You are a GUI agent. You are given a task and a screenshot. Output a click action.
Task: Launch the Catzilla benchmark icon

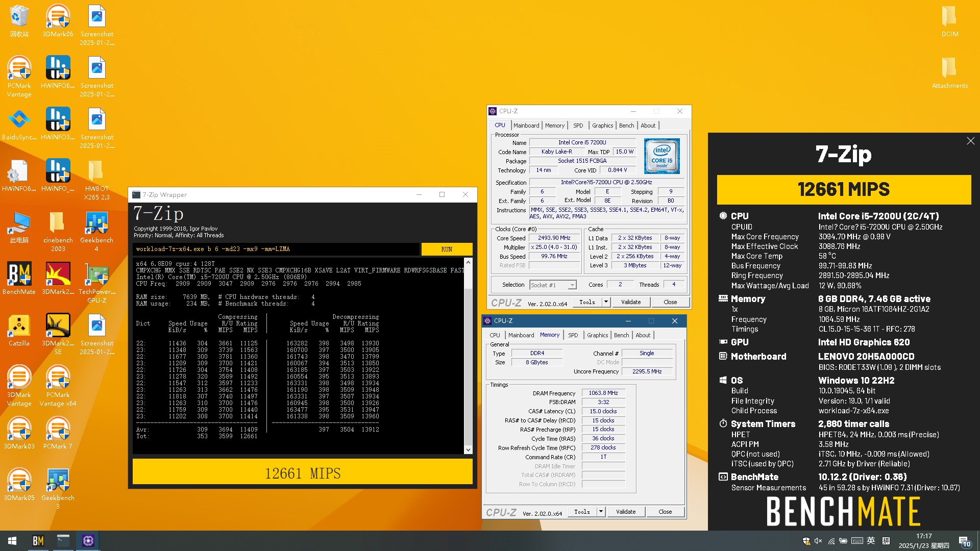click(x=19, y=330)
